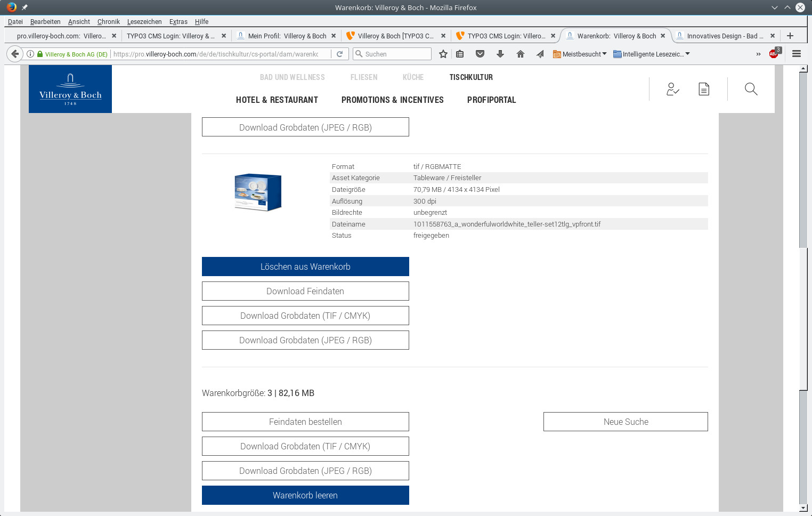812x516 pixels.
Task: Close the Warenkorb tab
Action: pyautogui.click(x=663, y=36)
